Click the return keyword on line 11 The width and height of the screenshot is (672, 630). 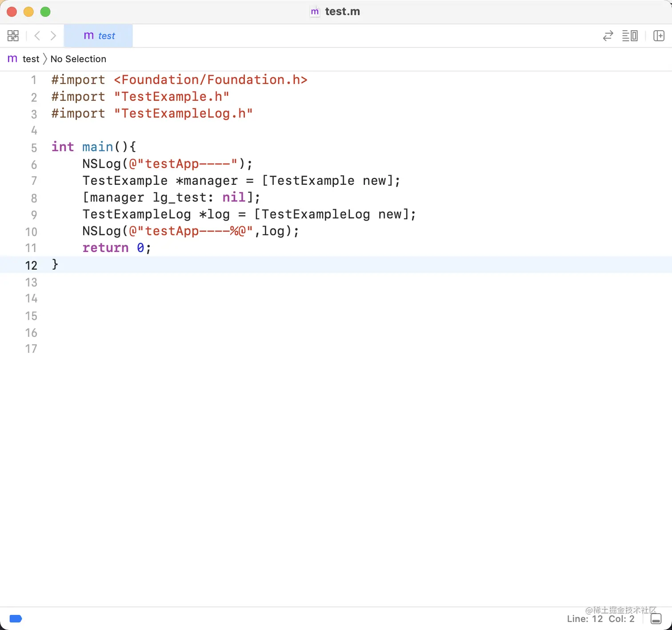point(105,248)
